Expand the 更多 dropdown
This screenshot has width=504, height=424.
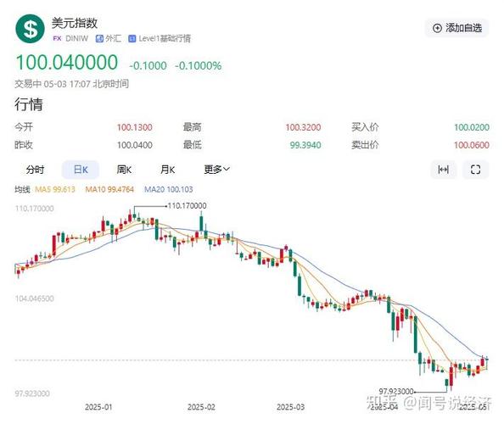tap(217, 169)
